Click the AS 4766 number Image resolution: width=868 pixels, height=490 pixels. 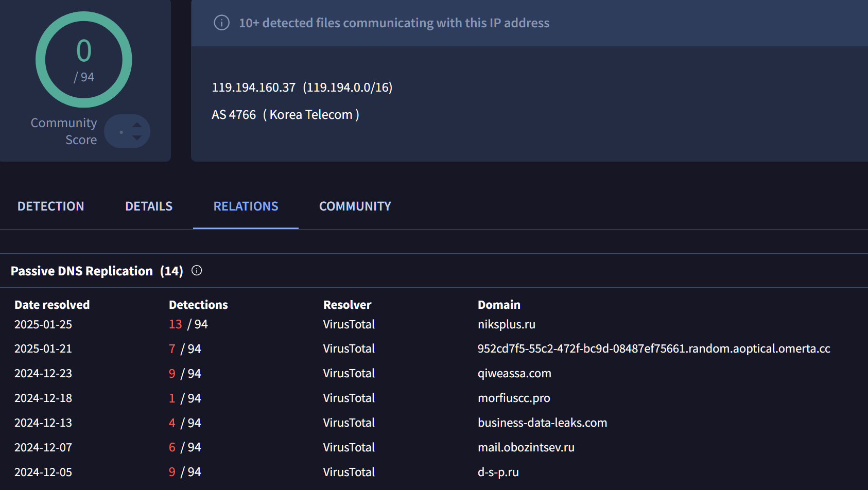(x=234, y=115)
